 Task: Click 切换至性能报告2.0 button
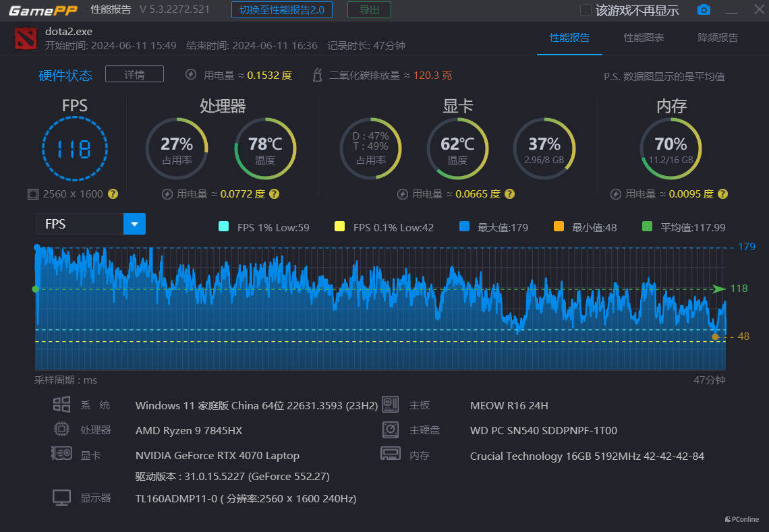(282, 10)
